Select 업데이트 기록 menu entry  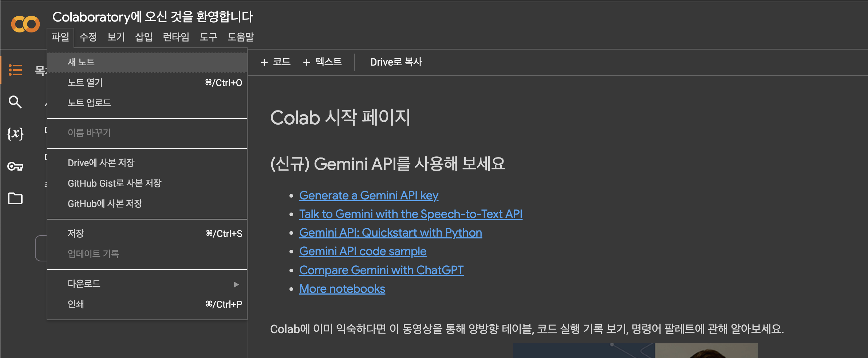(147, 254)
